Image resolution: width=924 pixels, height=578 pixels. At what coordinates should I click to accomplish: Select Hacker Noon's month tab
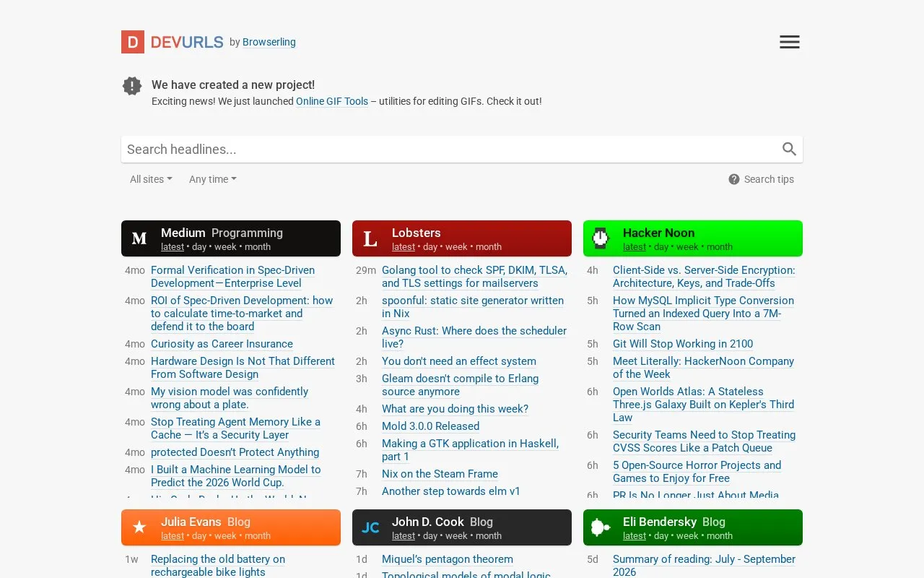pyautogui.click(x=720, y=247)
